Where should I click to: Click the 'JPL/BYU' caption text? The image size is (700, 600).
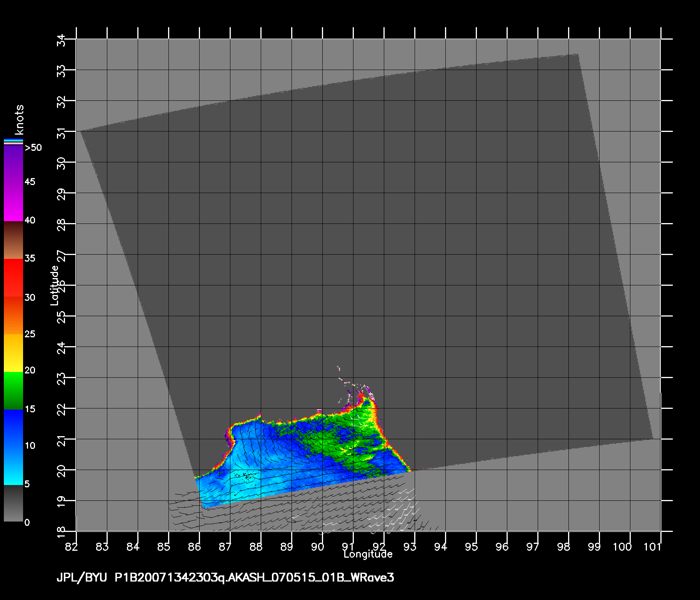tap(82, 578)
